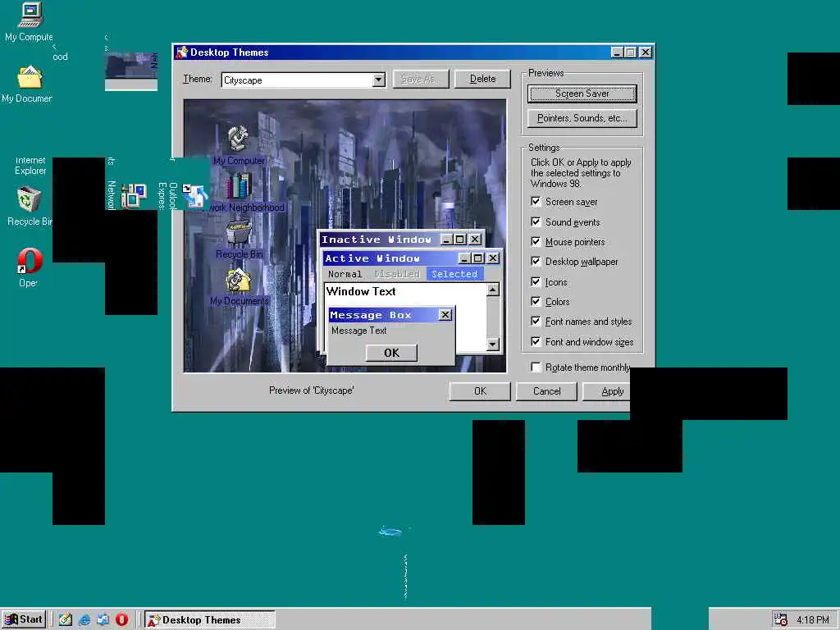Click the Task Scheduler tray icon
The width and height of the screenshot is (840, 630).
click(x=780, y=619)
